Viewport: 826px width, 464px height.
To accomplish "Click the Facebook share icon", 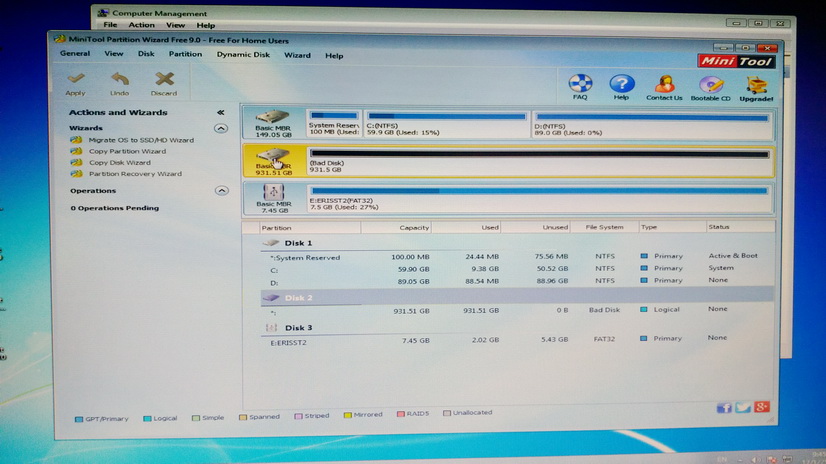I will click(x=724, y=408).
